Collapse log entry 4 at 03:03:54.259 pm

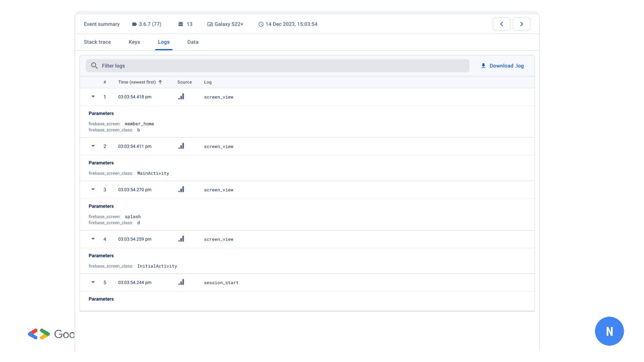(93, 238)
